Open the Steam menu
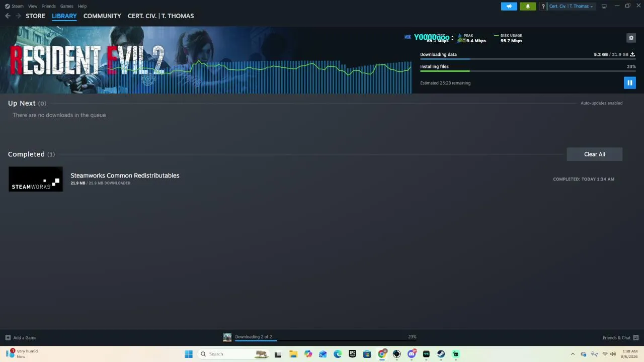Viewport: 644px width, 362px height. click(15, 6)
